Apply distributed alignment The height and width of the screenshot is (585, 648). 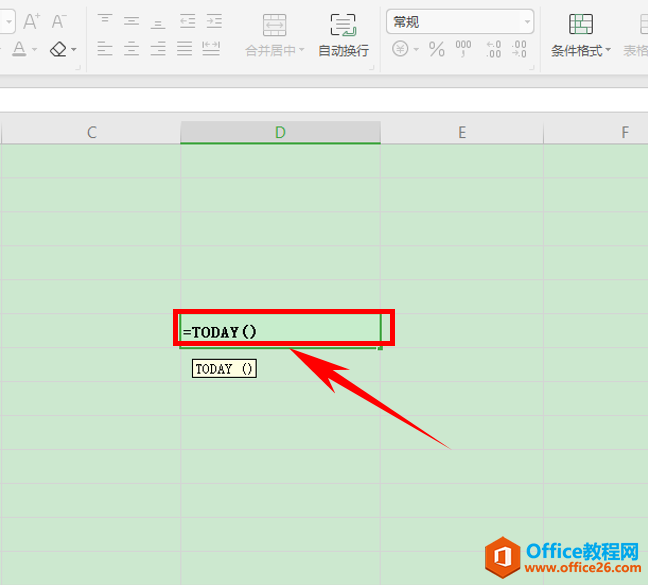pos(211,49)
